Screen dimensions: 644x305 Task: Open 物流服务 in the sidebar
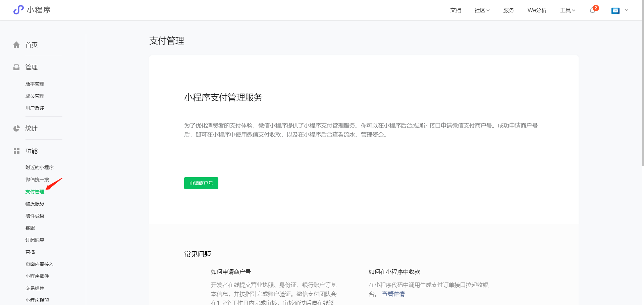point(35,204)
